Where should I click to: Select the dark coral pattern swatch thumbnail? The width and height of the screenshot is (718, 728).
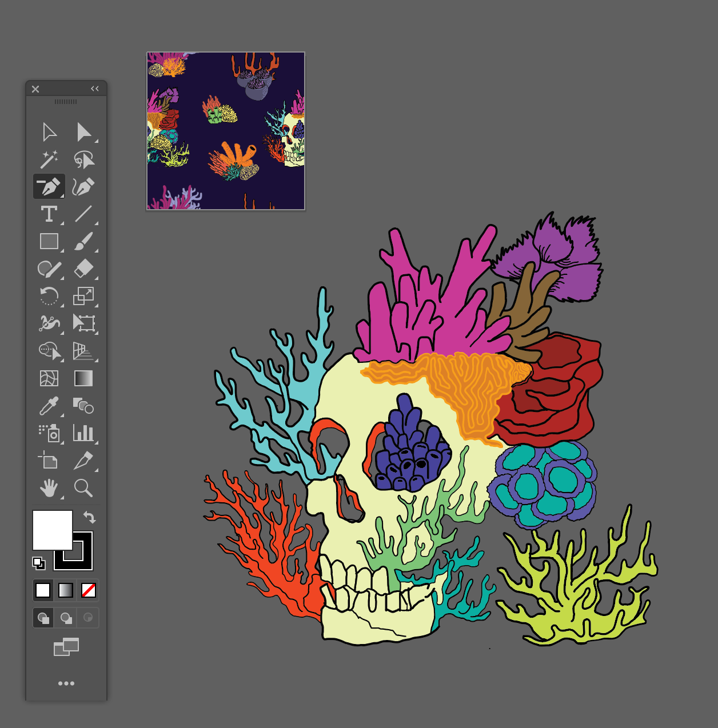pos(226,131)
